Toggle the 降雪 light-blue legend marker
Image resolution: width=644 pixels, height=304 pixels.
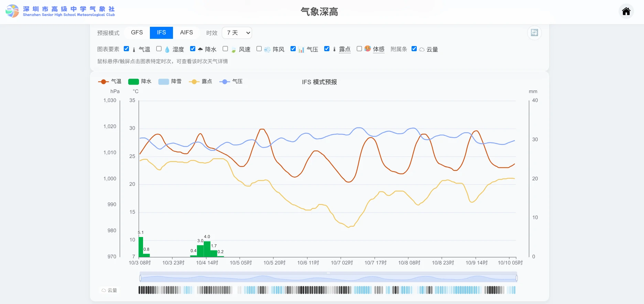(x=164, y=82)
